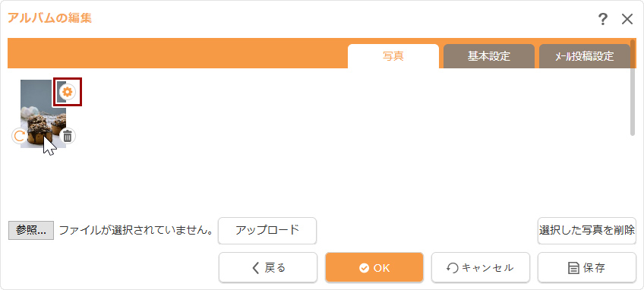Open photo settings via the gear icon
Viewport: 644px width, 290px height.
[x=68, y=92]
